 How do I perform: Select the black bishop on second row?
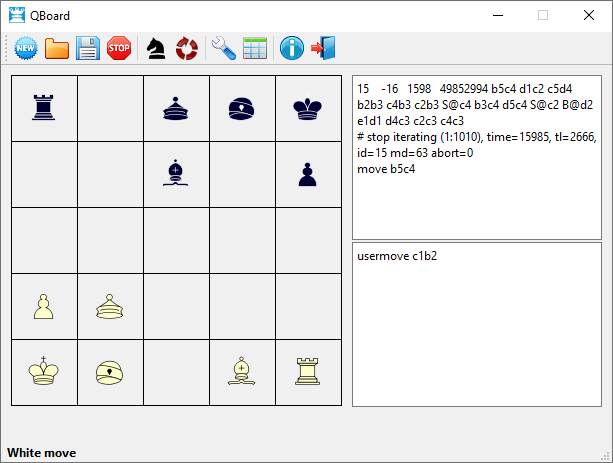176,172
